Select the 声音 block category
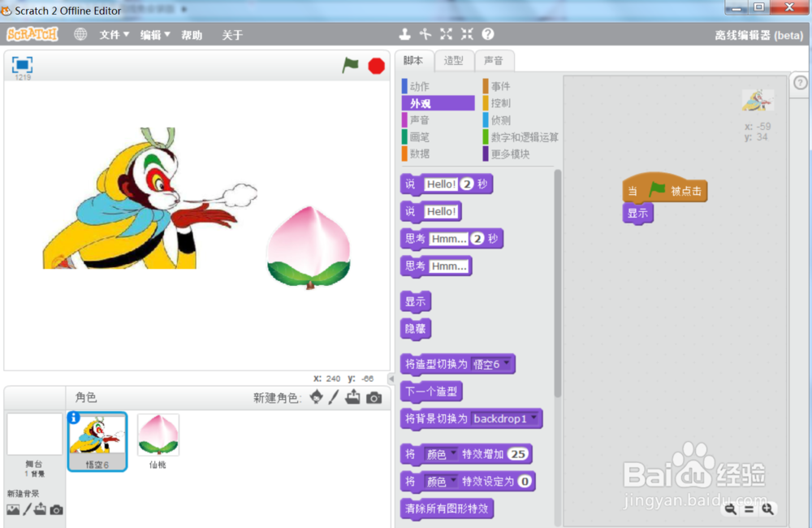The width and height of the screenshot is (812, 528). click(438, 120)
